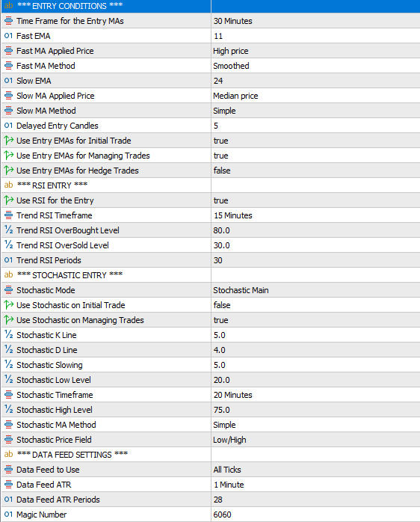Open the 30 Minutes entry MA time frame dropdown
Viewport: 420px width, 522px height.
pyautogui.click(x=315, y=21)
